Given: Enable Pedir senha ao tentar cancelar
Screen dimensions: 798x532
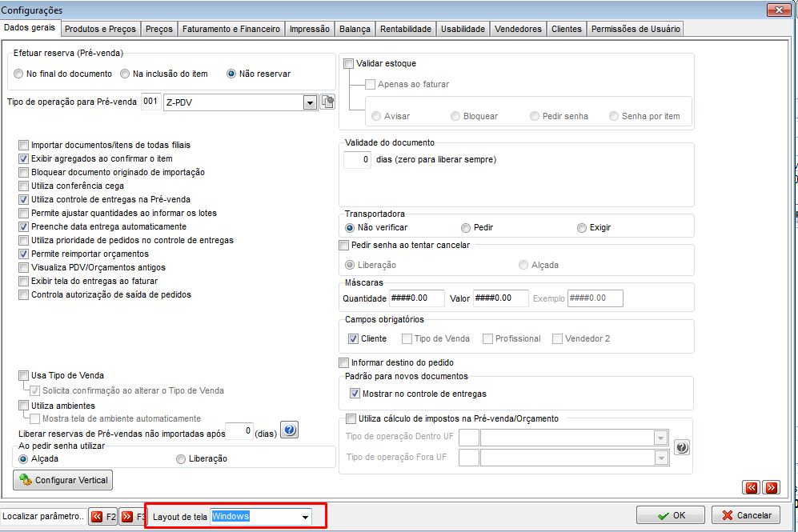Looking at the screenshot, I should (344, 245).
